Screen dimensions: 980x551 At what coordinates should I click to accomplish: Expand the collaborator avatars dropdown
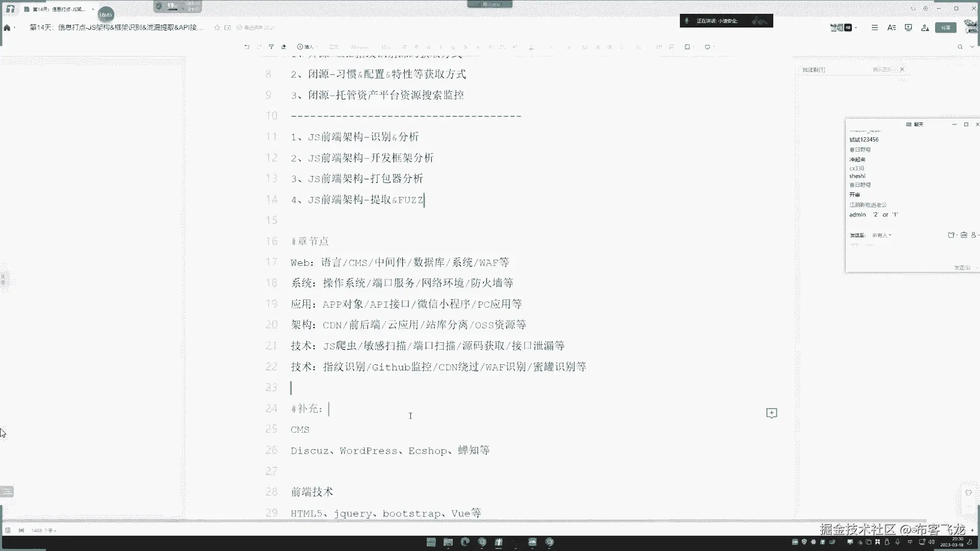[x=856, y=28]
